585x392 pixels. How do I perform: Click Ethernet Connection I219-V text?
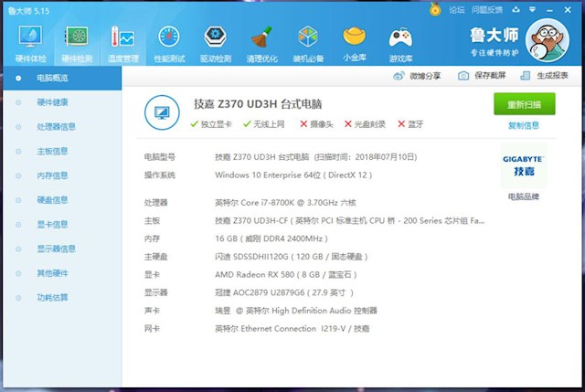coord(292,329)
